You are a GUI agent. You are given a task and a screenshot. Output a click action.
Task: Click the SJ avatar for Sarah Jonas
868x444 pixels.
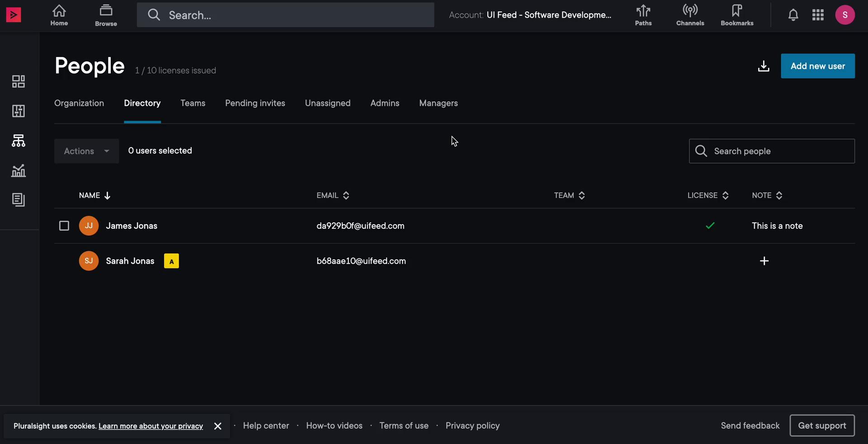click(89, 261)
